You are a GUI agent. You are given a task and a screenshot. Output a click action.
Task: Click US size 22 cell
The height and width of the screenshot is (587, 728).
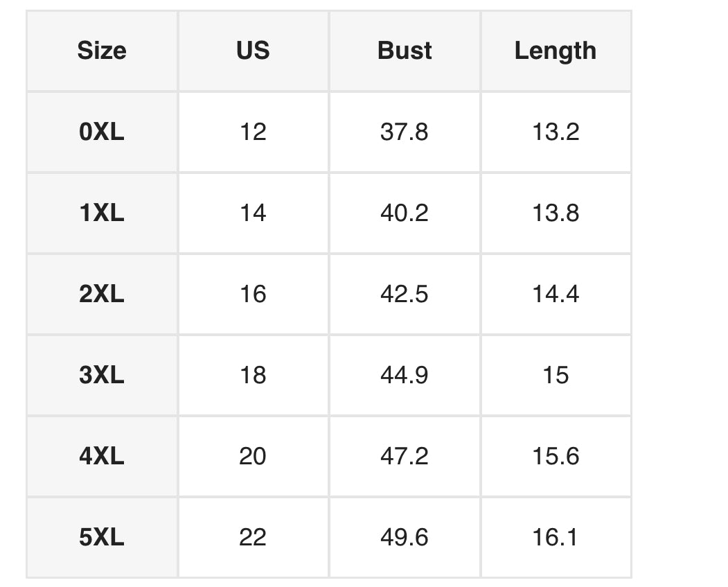tap(253, 537)
